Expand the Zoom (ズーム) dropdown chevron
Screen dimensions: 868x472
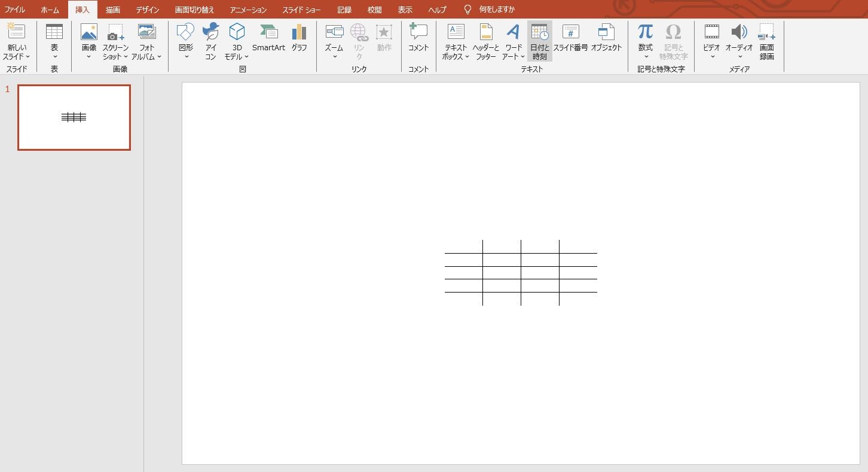334,57
